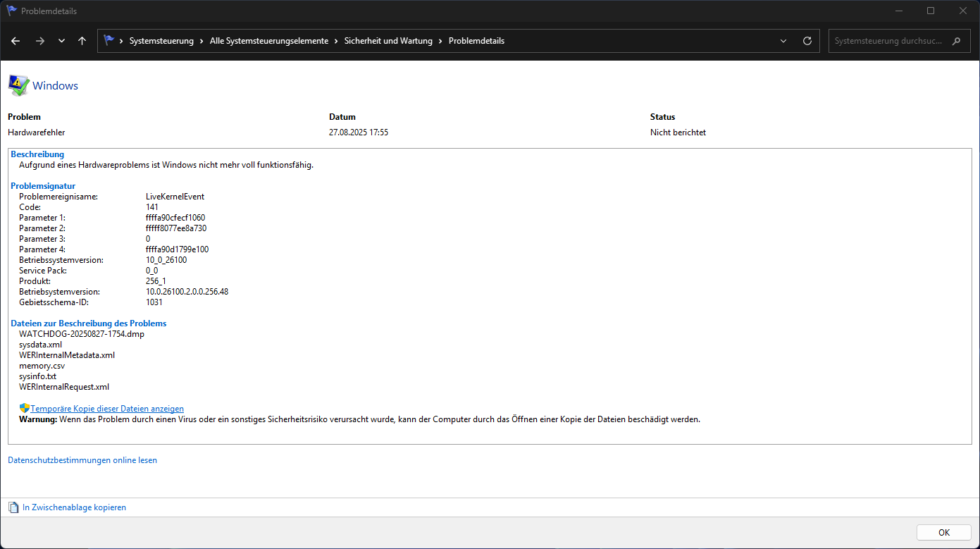Expand chevron after Alle Systemsteuerungselemente
Screen dimensions: 980x549
[x=337, y=41]
